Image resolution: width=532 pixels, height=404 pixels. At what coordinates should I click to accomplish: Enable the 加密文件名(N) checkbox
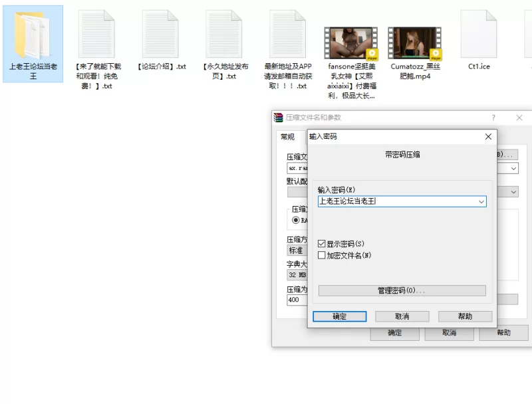322,255
